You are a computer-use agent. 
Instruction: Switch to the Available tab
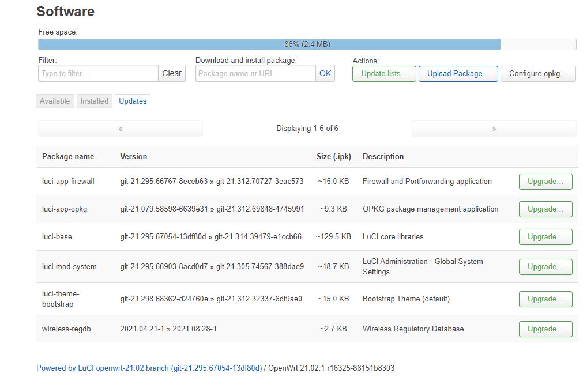[x=55, y=101]
